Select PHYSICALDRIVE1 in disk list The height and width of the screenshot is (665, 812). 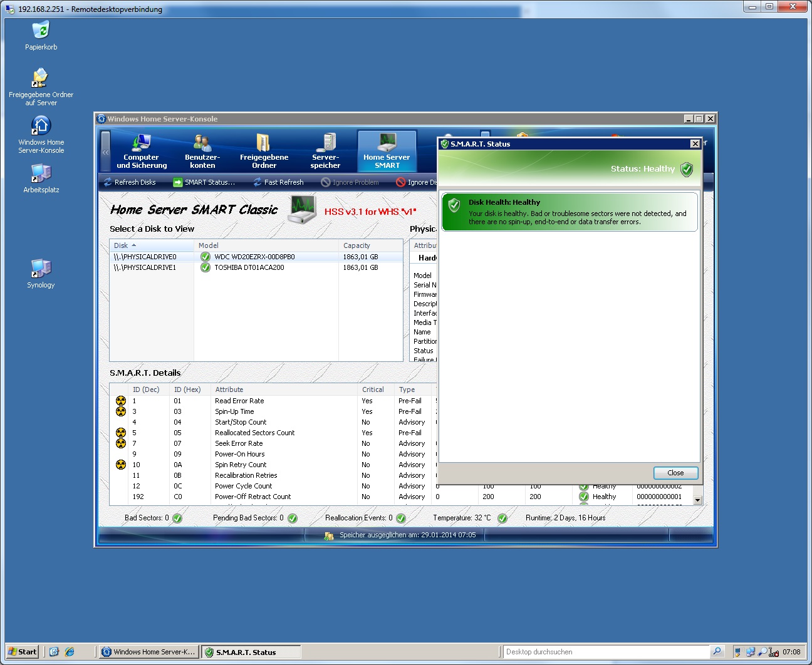(256, 267)
